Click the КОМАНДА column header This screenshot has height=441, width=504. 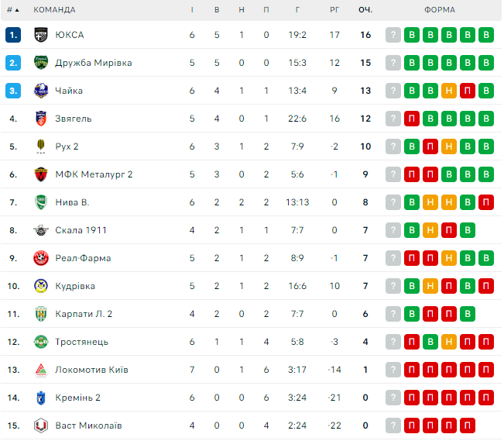pos(55,9)
